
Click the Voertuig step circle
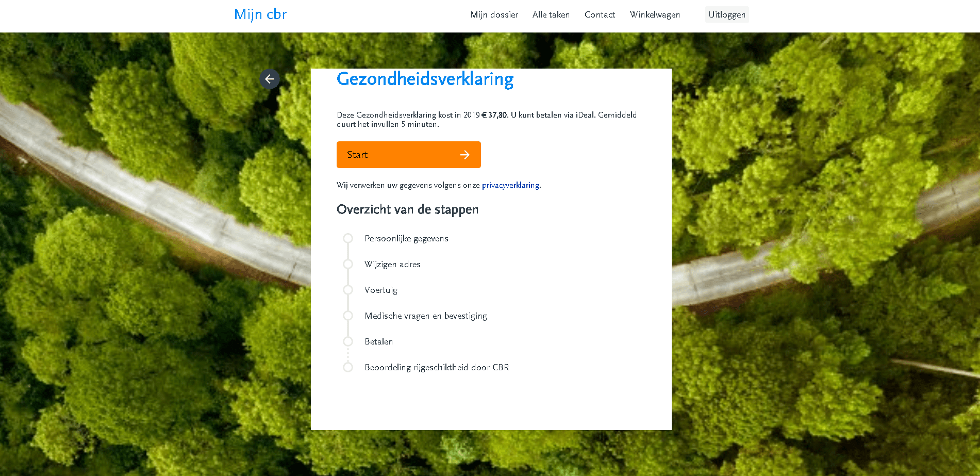click(348, 290)
